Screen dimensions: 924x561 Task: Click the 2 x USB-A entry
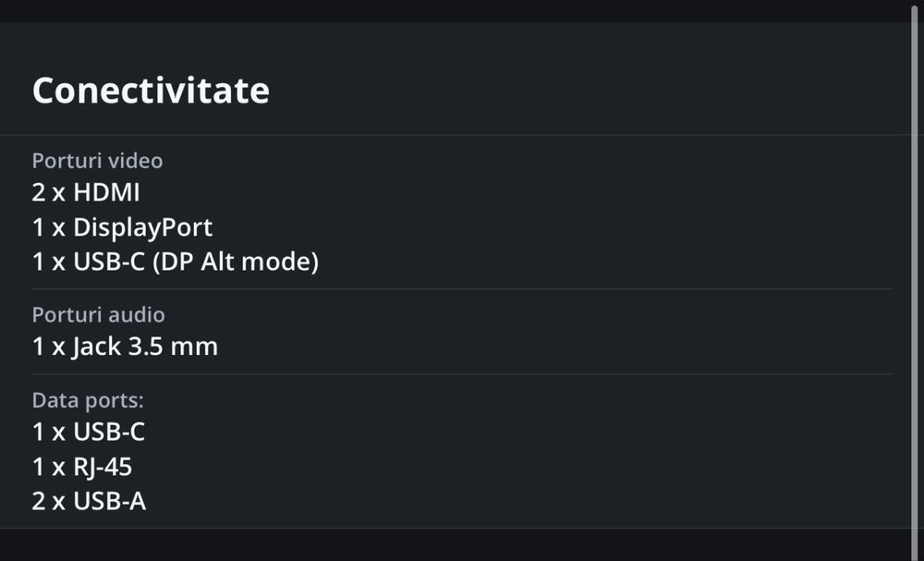[89, 501]
